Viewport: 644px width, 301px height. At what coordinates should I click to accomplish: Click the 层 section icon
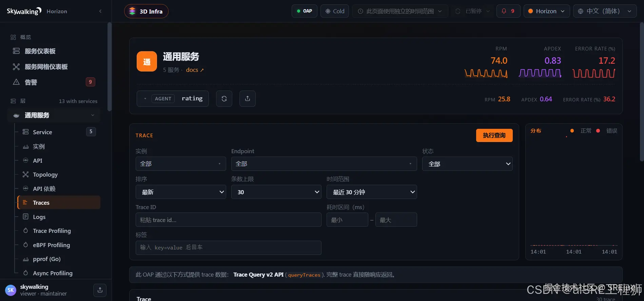13,101
